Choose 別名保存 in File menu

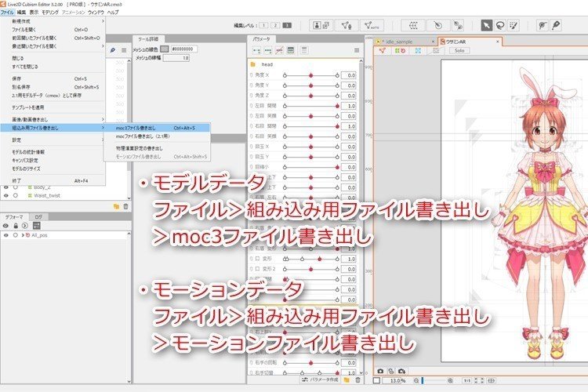(x=53, y=87)
